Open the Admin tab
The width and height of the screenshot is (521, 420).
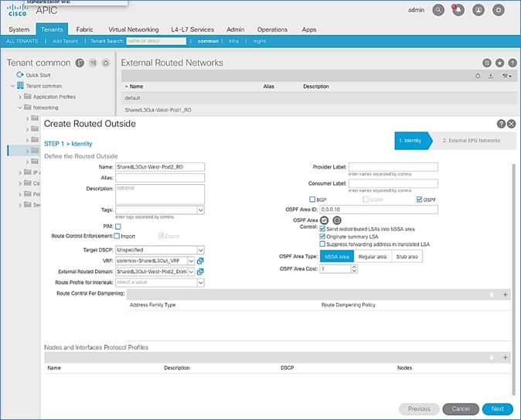click(235, 29)
